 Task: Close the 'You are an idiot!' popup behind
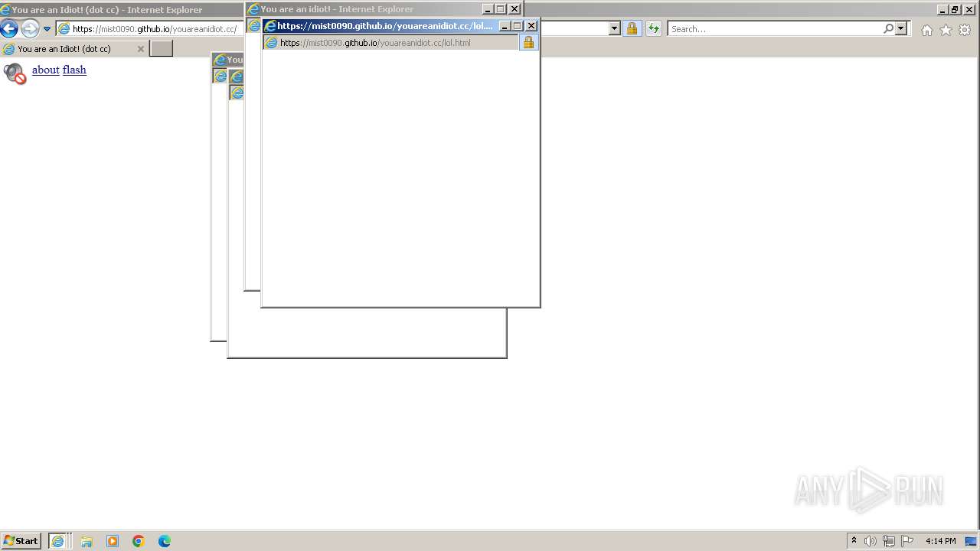point(514,9)
